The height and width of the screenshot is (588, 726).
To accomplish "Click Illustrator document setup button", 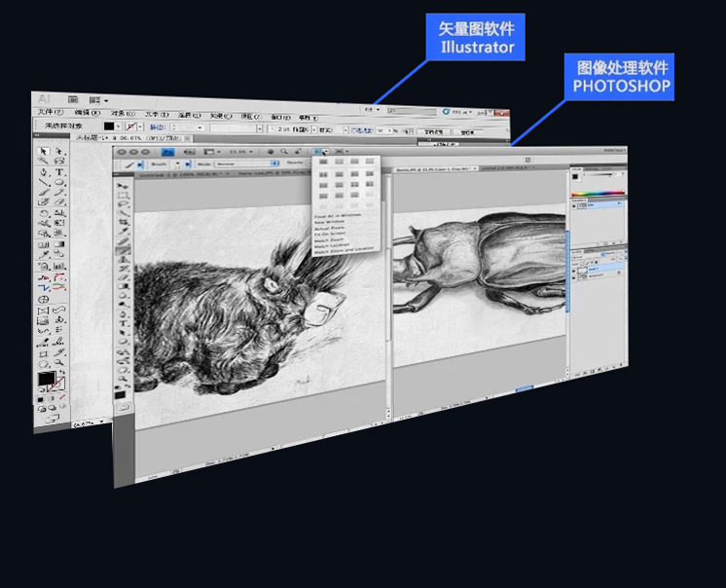I will pos(434,132).
